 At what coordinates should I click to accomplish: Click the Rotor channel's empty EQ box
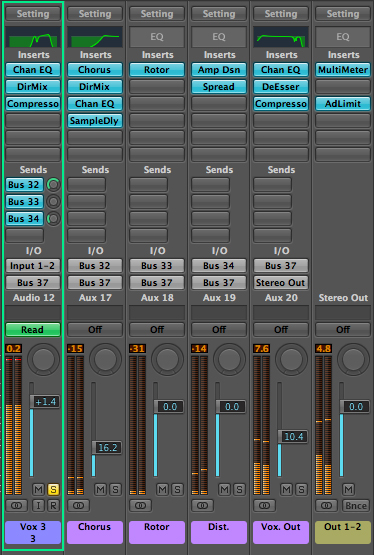pos(157,37)
